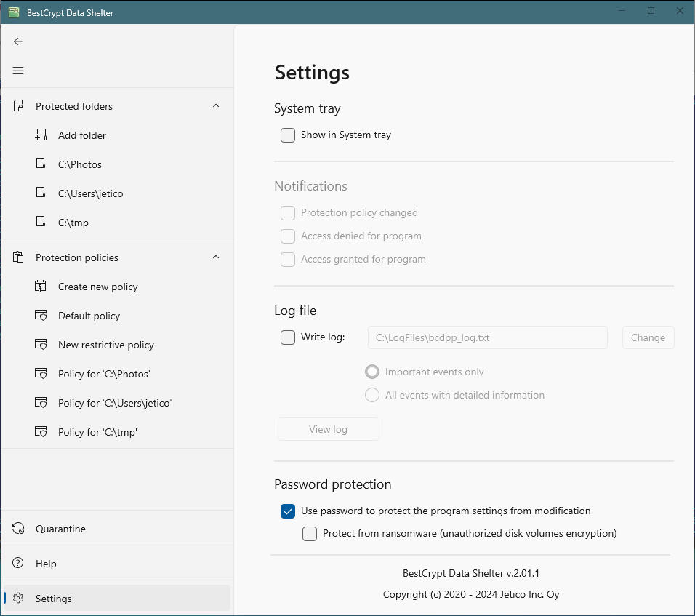
Task: Click the Settings gear icon
Action: tap(18, 599)
